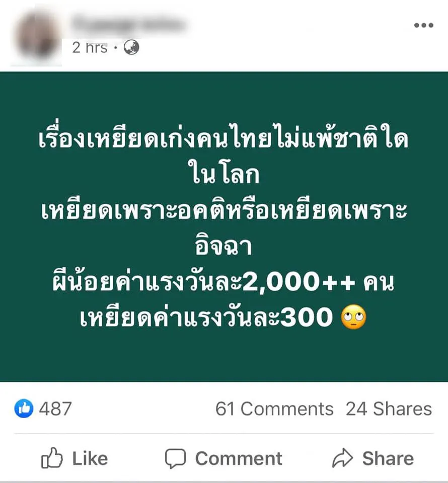Open the 24 Shares link
The image size is (448, 483).
389,409
